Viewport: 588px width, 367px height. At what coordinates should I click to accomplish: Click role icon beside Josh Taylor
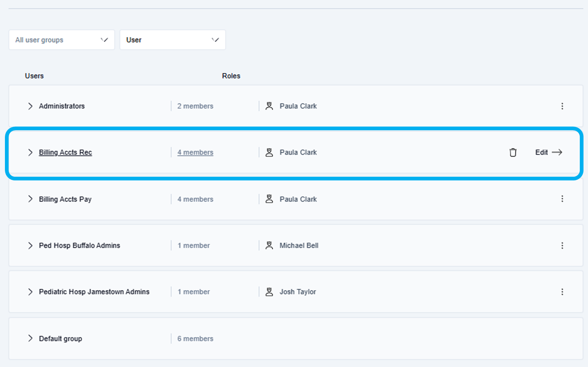[x=269, y=292]
